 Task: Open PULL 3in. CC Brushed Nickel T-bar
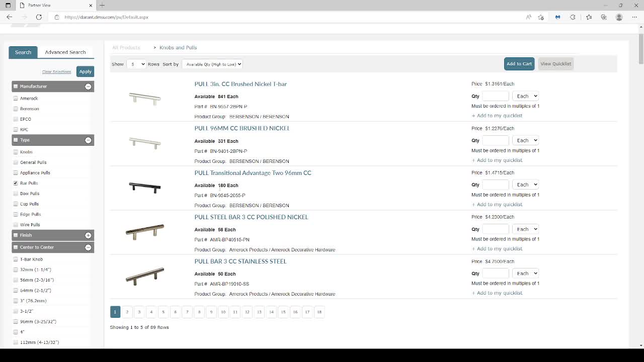click(x=240, y=84)
